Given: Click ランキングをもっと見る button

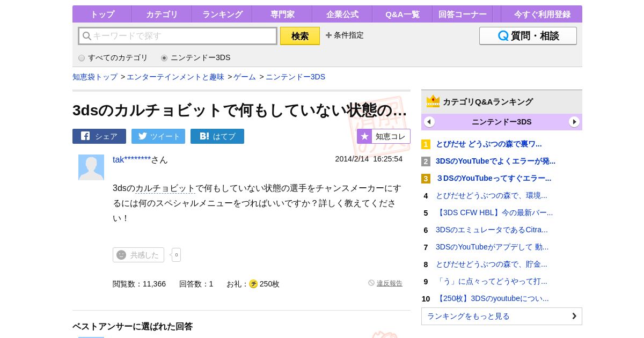Looking at the screenshot, I should click(502, 316).
